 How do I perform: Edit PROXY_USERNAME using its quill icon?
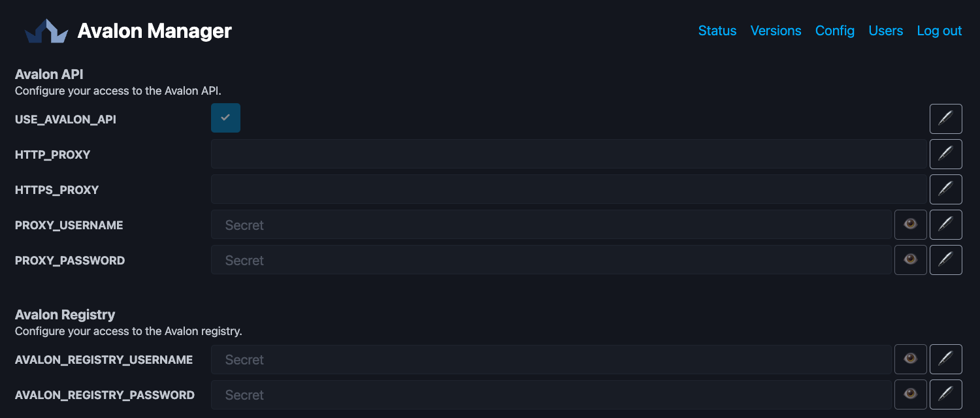(945, 224)
